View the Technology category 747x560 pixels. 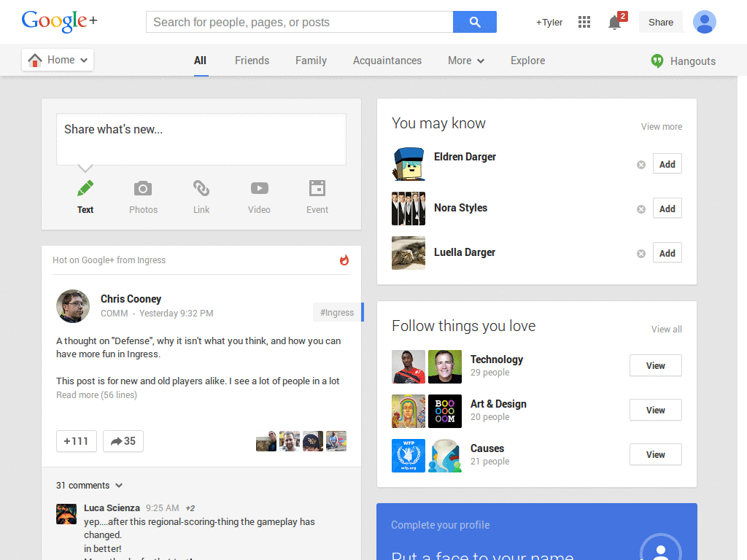656,365
